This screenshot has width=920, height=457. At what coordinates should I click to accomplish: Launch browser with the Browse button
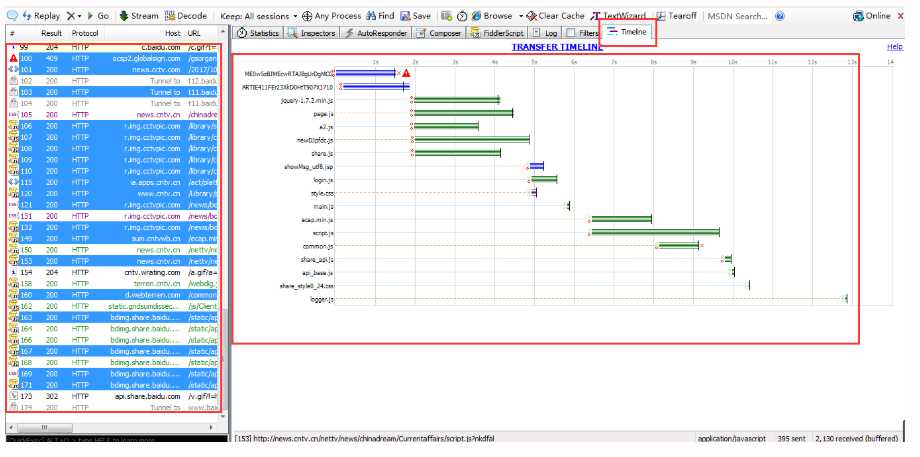492,16
